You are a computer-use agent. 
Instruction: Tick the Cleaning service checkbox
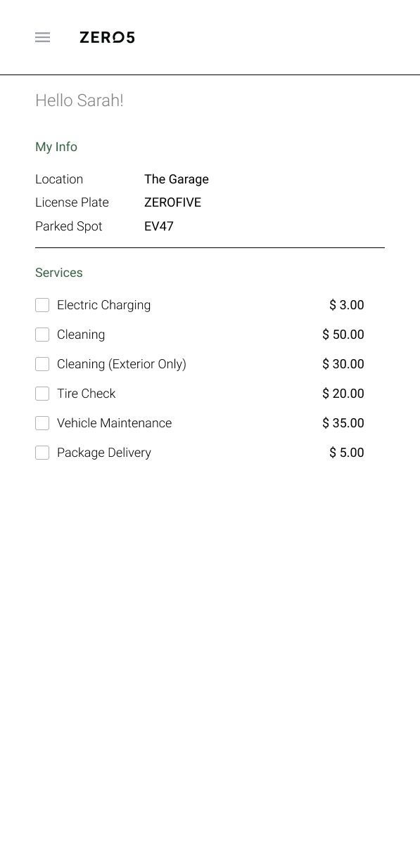42,335
